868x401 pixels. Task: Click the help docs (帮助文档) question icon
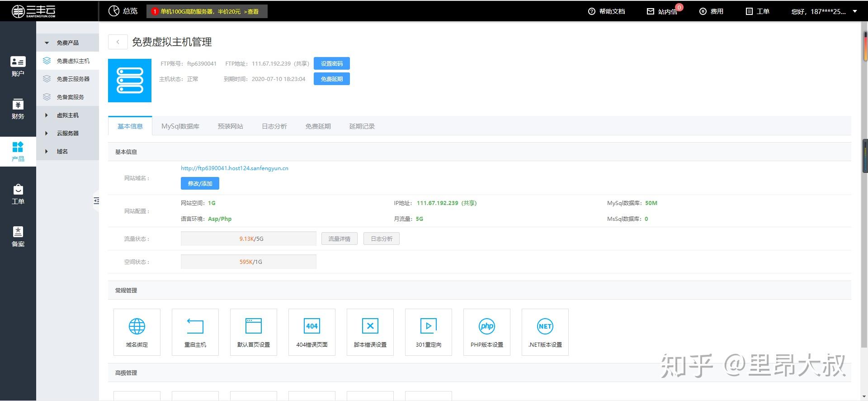pyautogui.click(x=592, y=11)
